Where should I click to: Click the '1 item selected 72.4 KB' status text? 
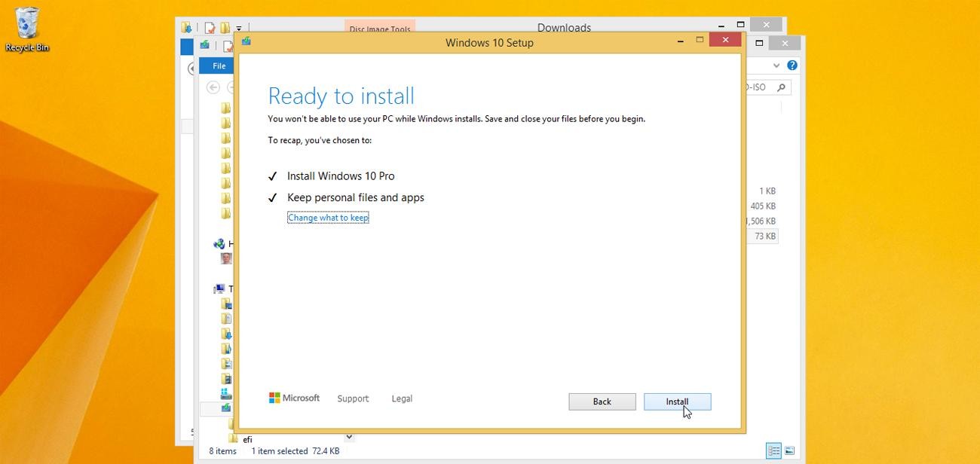(x=296, y=451)
